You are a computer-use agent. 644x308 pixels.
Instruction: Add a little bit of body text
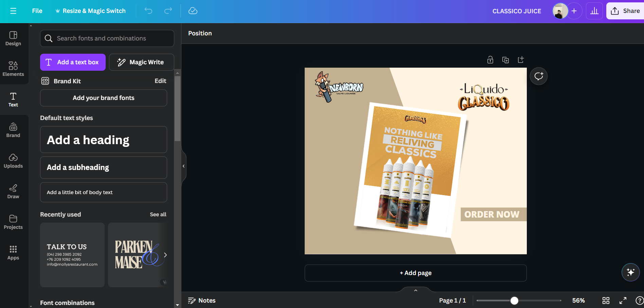104,192
